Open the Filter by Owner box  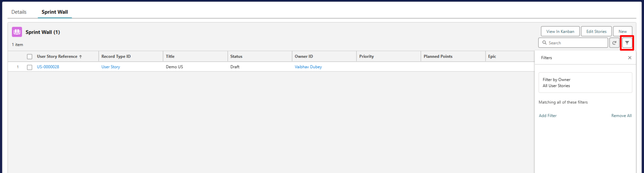(x=585, y=82)
